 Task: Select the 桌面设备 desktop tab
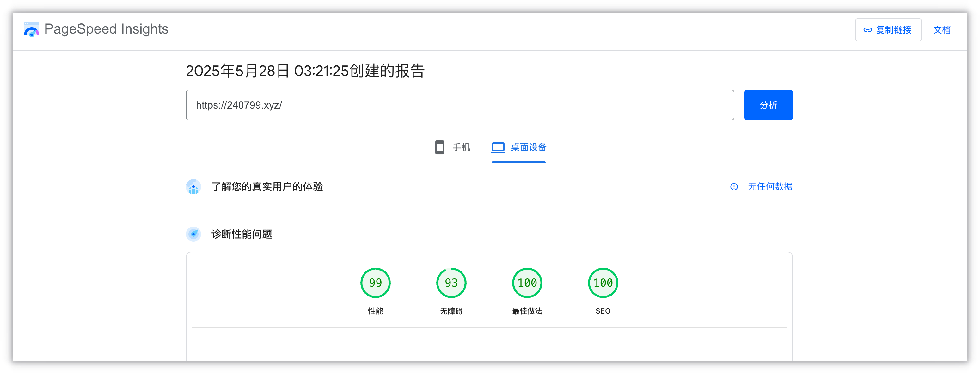point(518,147)
